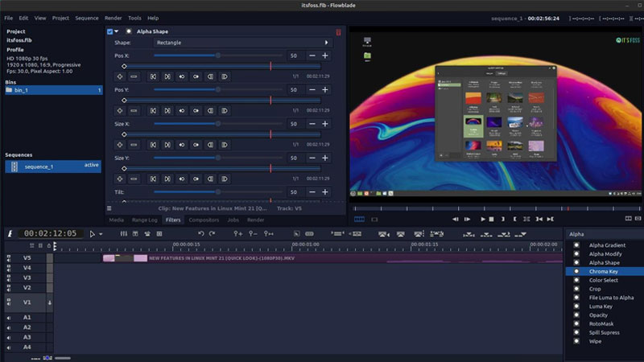Disable the Alpha Shape filter checkbox
644x362 pixels.
tap(109, 31)
